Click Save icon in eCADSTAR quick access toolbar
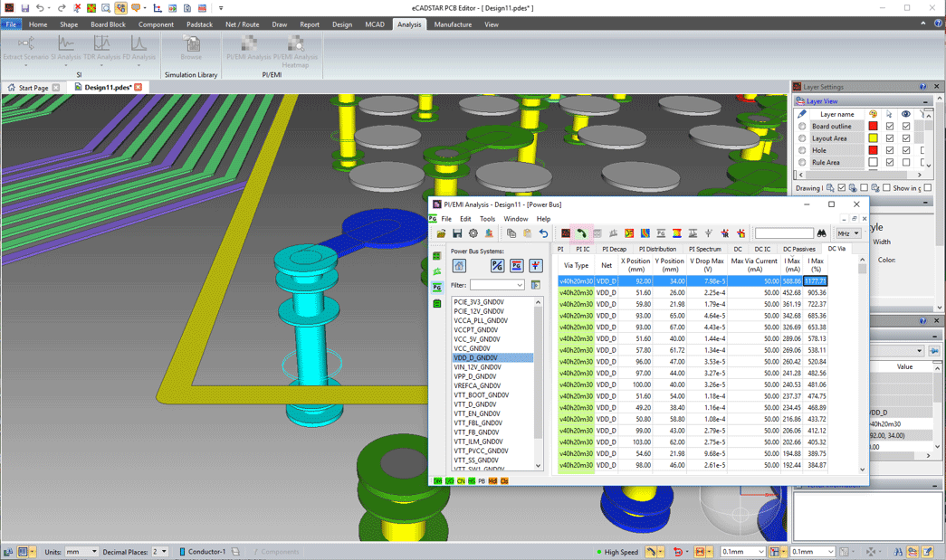The width and height of the screenshot is (946, 560). tap(24, 8)
